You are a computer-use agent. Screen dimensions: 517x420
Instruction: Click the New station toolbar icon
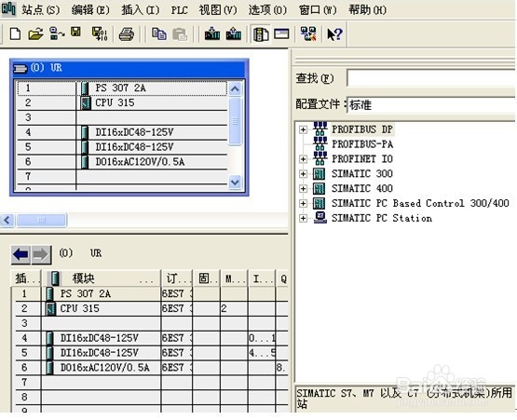tap(15, 34)
